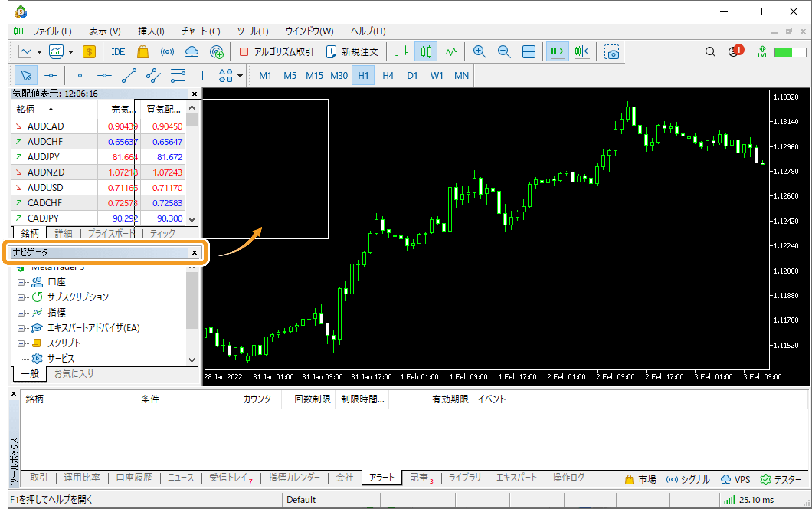Tile windows with grid icon

(x=529, y=52)
